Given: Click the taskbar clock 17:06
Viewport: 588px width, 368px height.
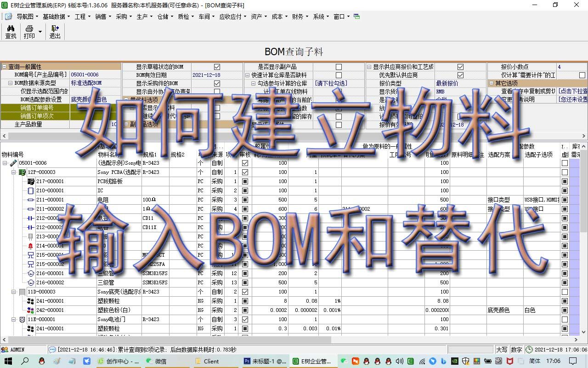Looking at the screenshot, I should [554, 361].
